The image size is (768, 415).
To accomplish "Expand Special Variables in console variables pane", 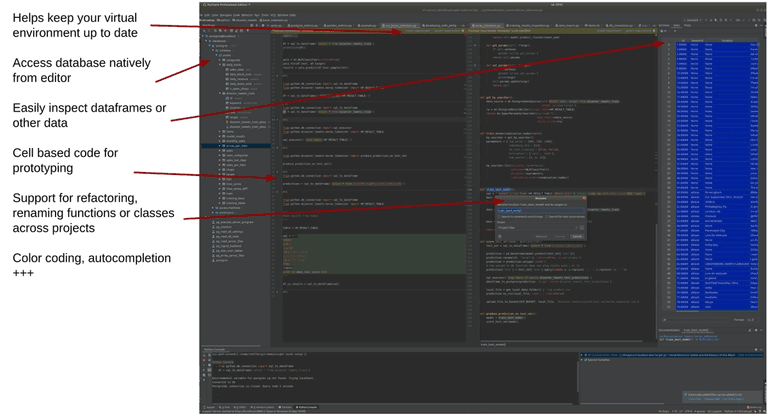I will [x=581, y=360].
